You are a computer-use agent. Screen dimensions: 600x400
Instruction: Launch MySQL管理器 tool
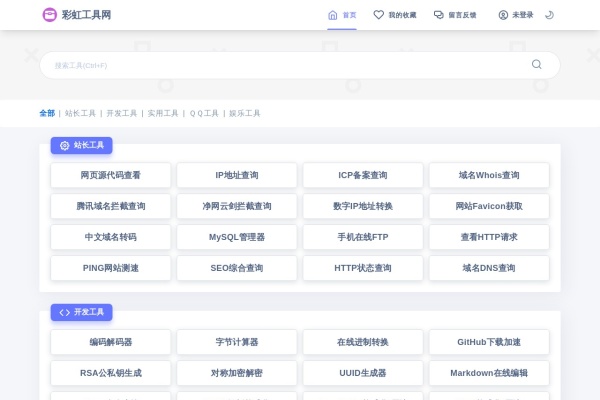pyautogui.click(x=237, y=237)
